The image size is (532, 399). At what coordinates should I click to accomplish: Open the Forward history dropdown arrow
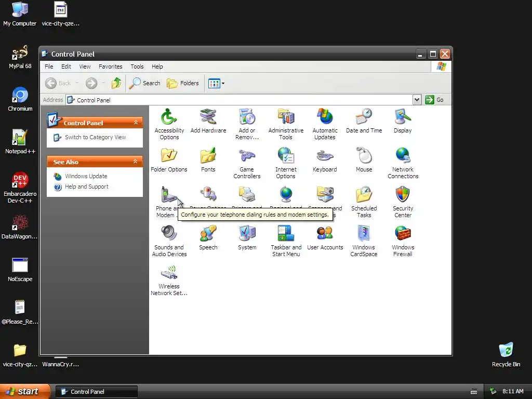click(103, 83)
